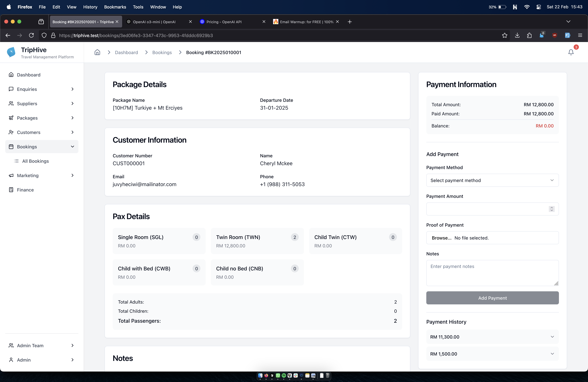The height and width of the screenshot is (382, 588).
Task: Open the History menu
Action: pos(90,7)
